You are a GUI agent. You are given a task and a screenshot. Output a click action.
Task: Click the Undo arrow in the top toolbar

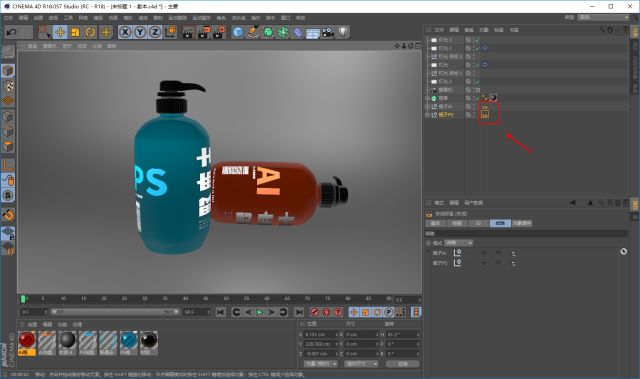(12, 32)
